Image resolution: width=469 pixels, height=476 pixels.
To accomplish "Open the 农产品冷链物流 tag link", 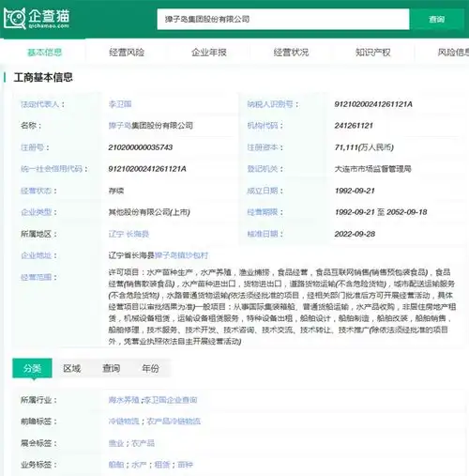I will [x=174, y=422].
